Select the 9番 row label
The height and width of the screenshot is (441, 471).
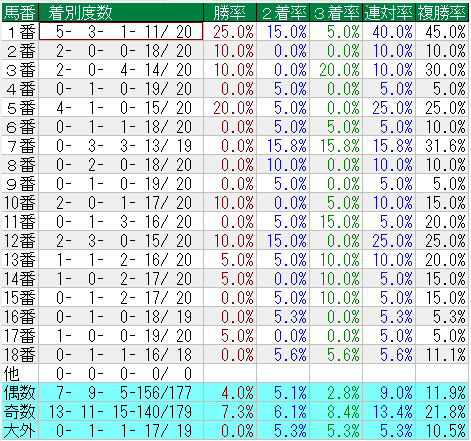pyautogui.click(x=20, y=184)
